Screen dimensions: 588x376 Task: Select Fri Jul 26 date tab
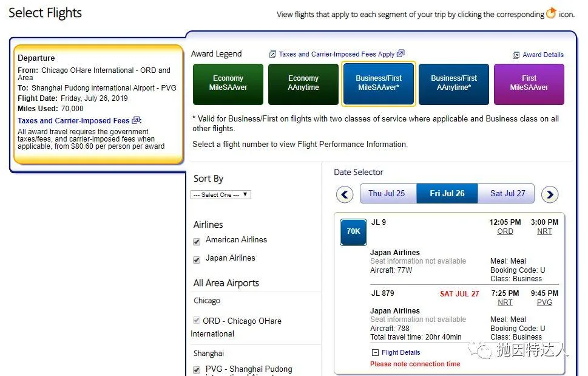[447, 194]
